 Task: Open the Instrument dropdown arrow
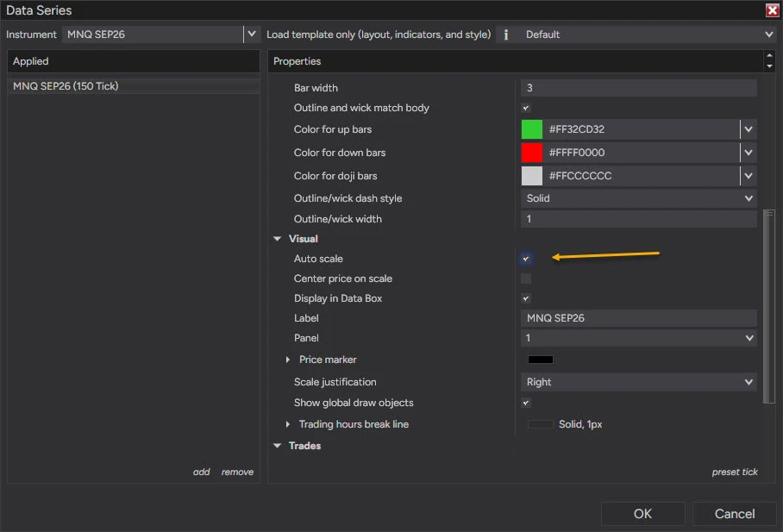click(252, 34)
